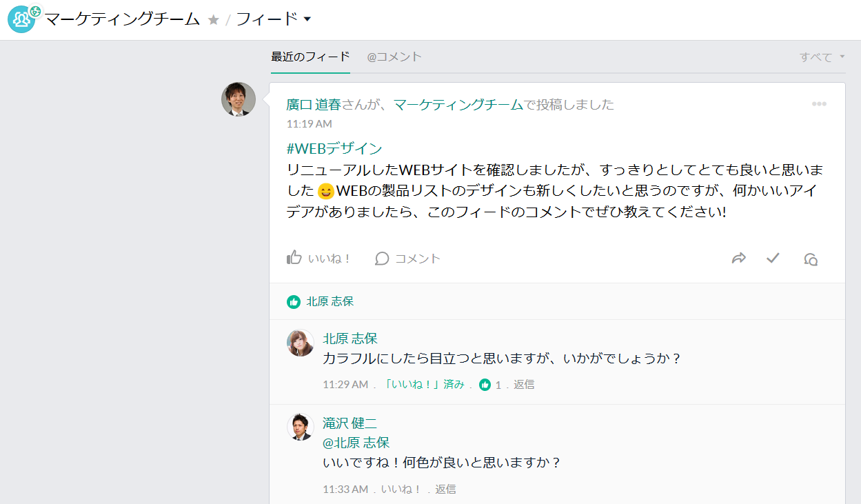Click the checkmark icon on the post

[x=773, y=258]
